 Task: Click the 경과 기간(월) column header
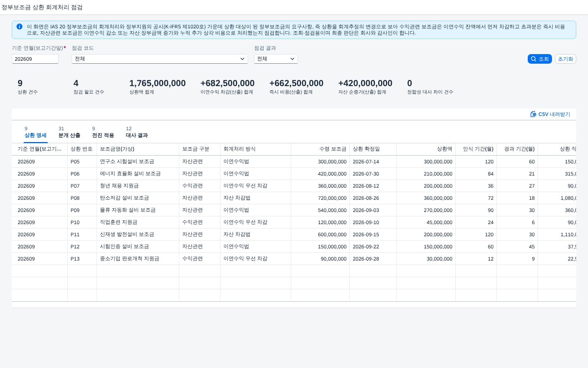click(517, 149)
